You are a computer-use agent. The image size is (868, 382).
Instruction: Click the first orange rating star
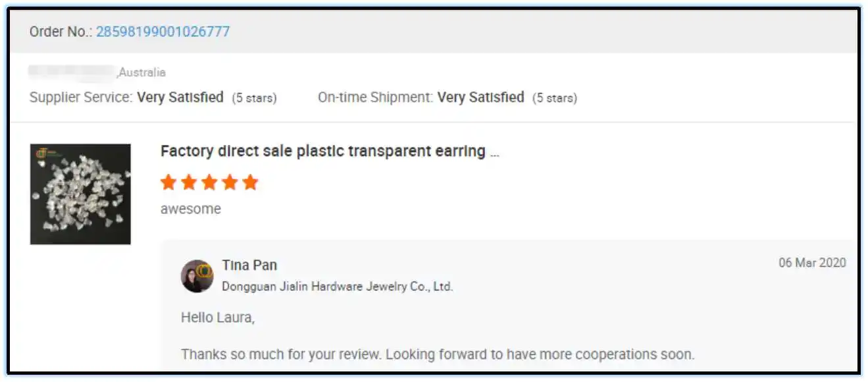click(x=168, y=182)
